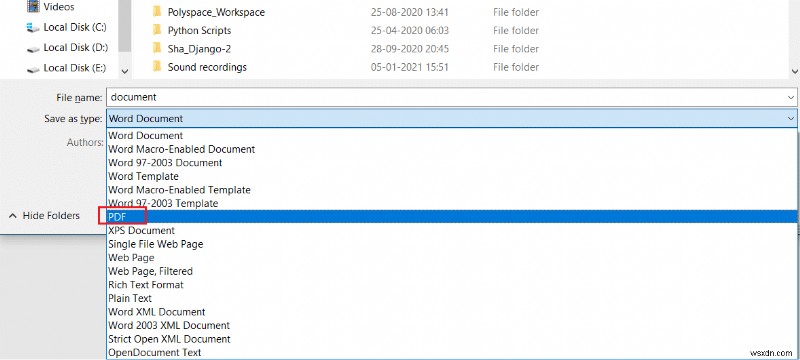Open the Save as type combo box
Viewport: 800px width, 360px height.
(x=452, y=118)
